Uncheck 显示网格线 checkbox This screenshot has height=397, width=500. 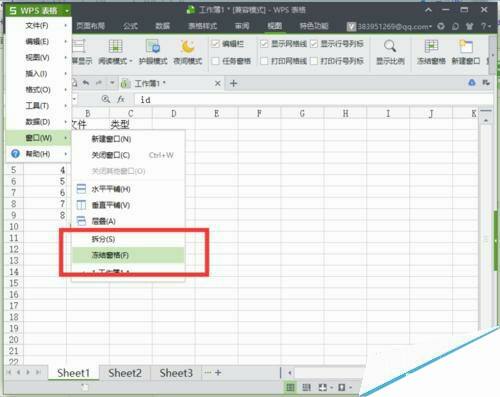coord(264,44)
